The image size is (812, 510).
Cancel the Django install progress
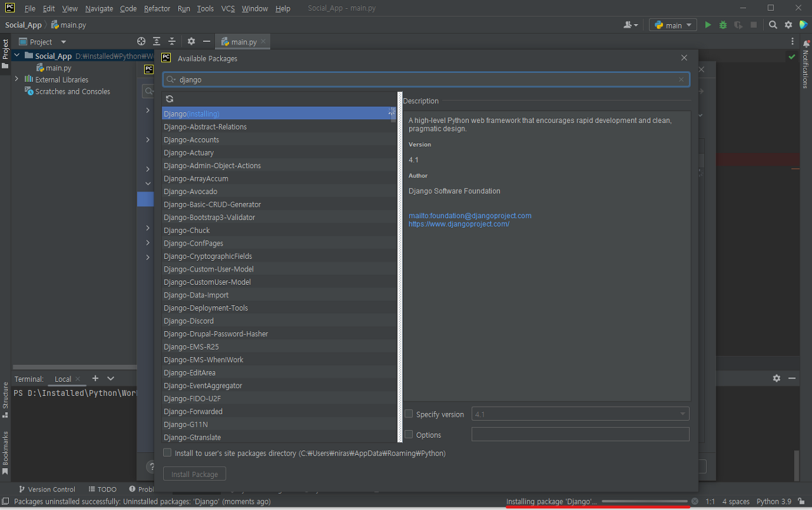point(695,501)
